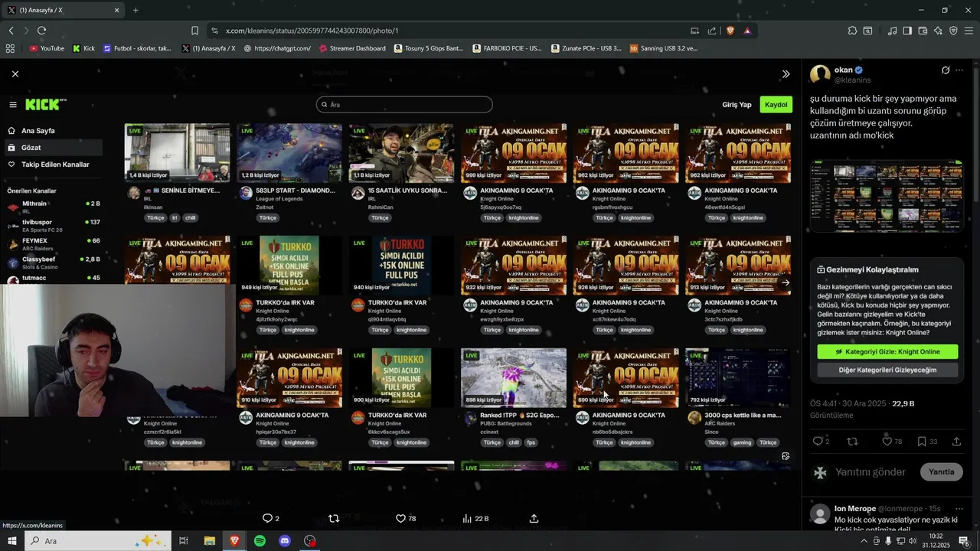Click the reply icon below the photo

tap(267, 518)
